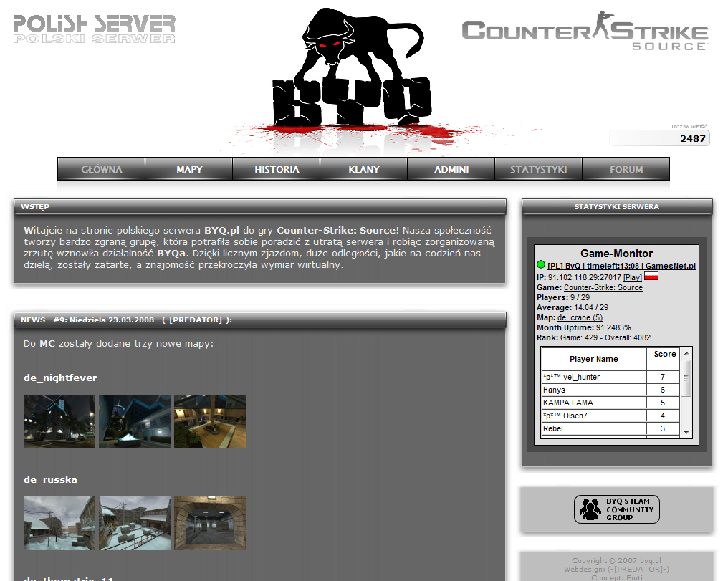Click the player list scroll-down arrow
This screenshot has width=728, height=581.
click(x=686, y=433)
